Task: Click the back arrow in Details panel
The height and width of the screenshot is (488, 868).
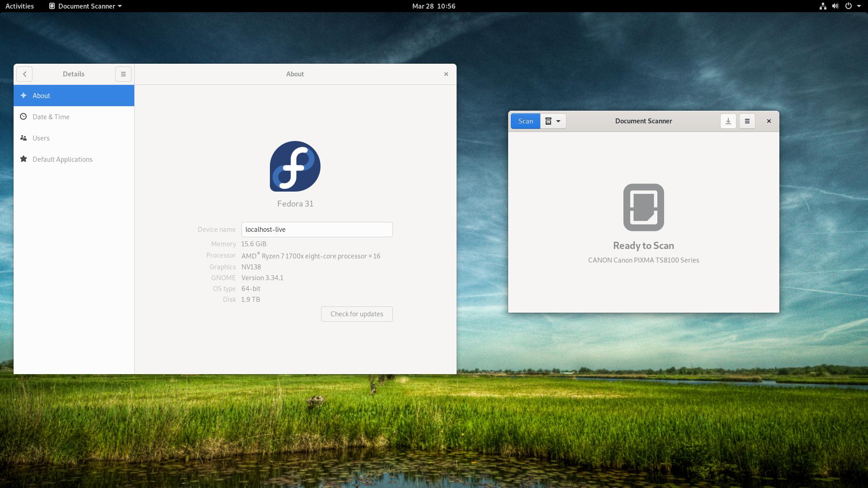Action: (x=24, y=74)
